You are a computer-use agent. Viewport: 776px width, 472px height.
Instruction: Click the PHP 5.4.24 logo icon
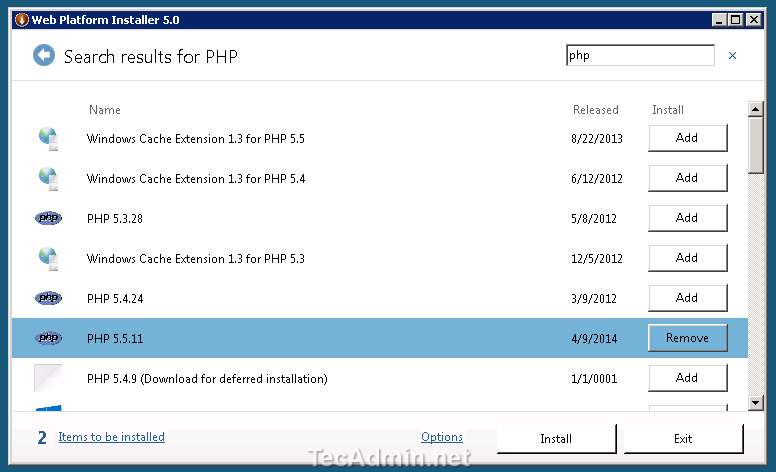coord(48,298)
